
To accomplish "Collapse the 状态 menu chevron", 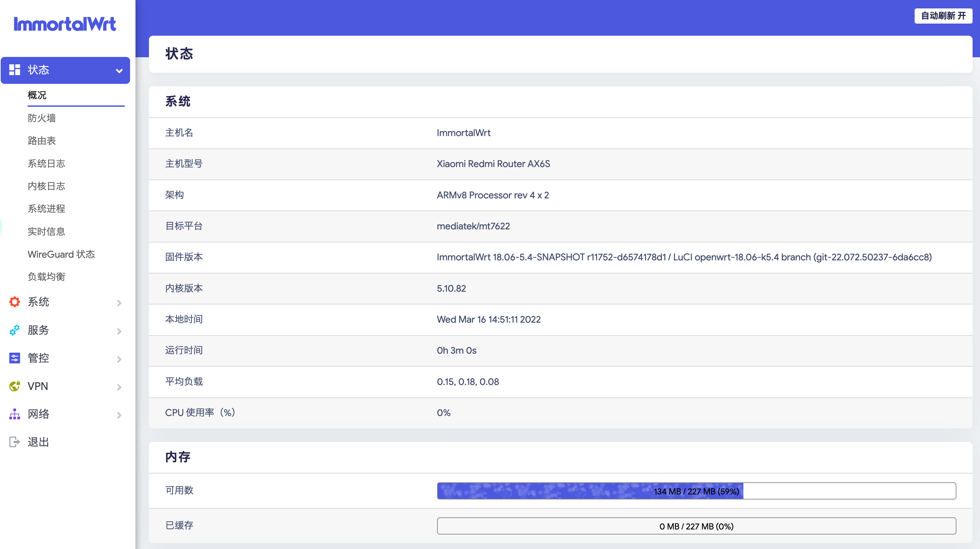I will [x=119, y=71].
